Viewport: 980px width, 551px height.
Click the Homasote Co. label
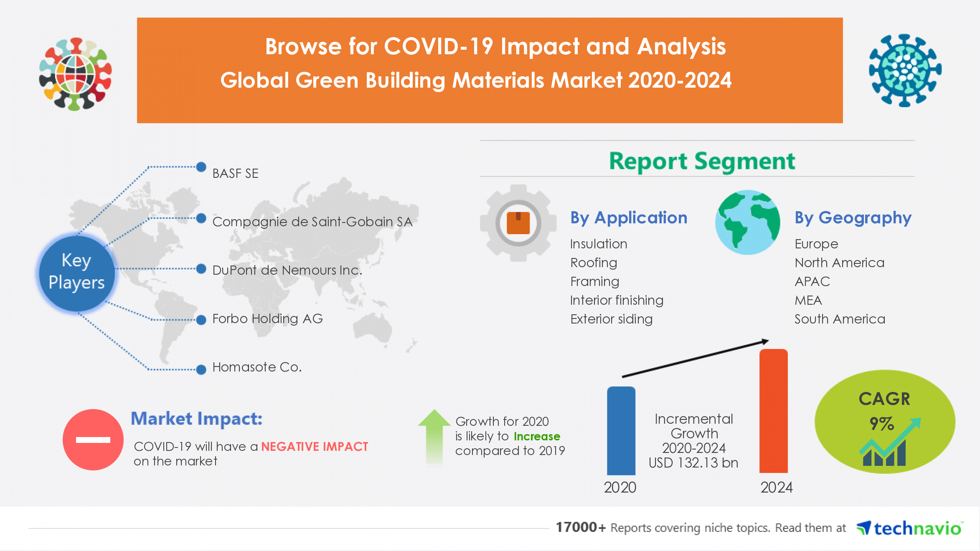pyautogui.click(x=257, y=367)
